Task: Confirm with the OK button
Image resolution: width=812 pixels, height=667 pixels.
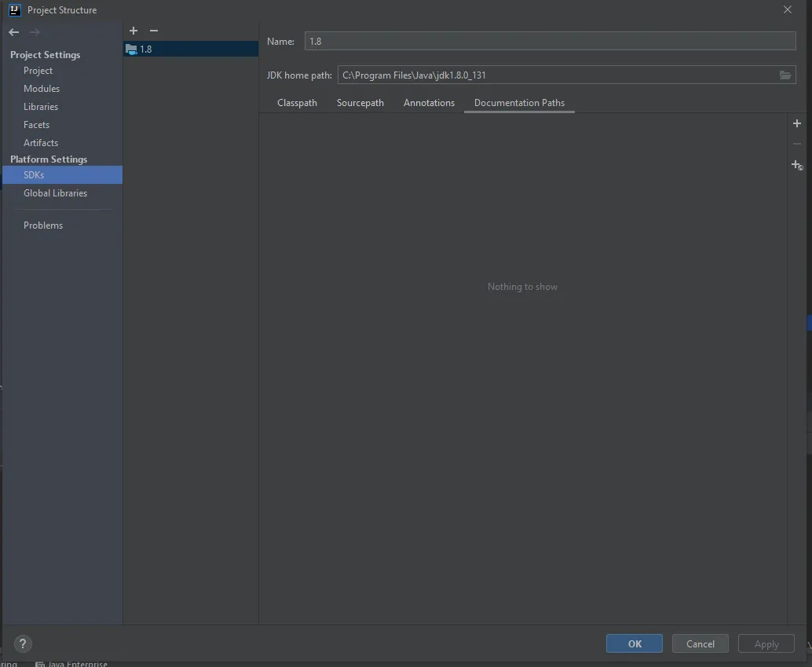Action: [635, 643]
